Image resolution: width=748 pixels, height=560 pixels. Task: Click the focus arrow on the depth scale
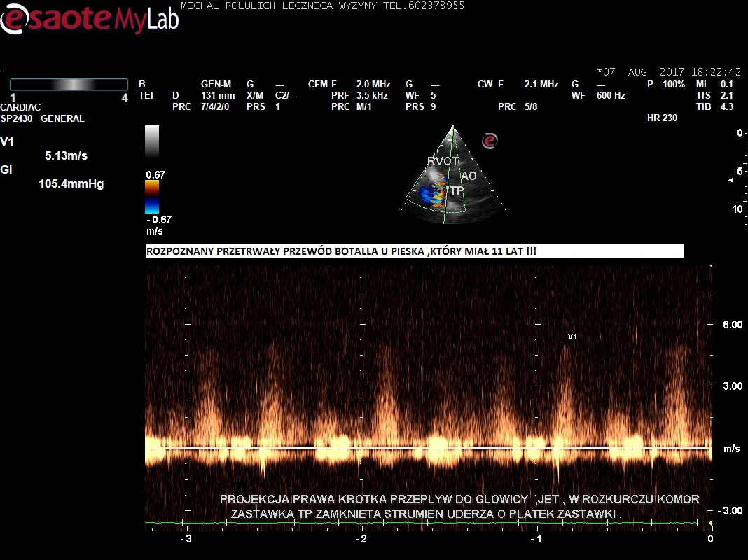pos(732,181)
